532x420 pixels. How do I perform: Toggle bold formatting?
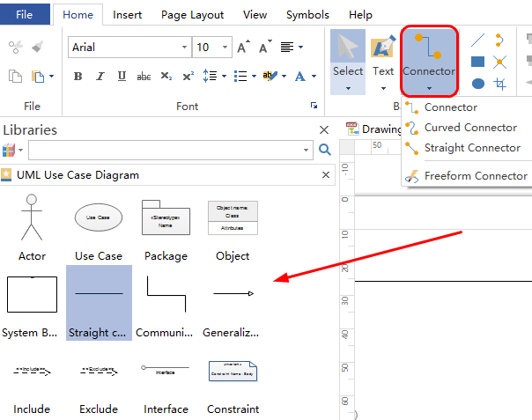coord(78,77)
